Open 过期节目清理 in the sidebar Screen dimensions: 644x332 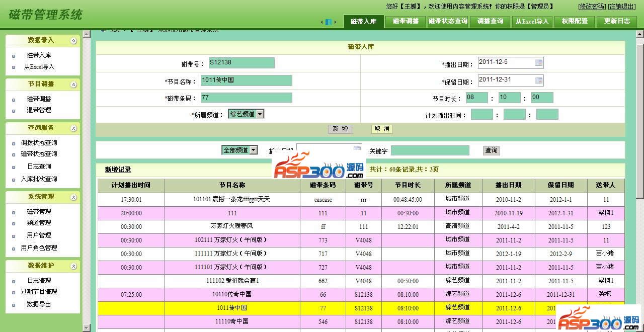(39, 292)
